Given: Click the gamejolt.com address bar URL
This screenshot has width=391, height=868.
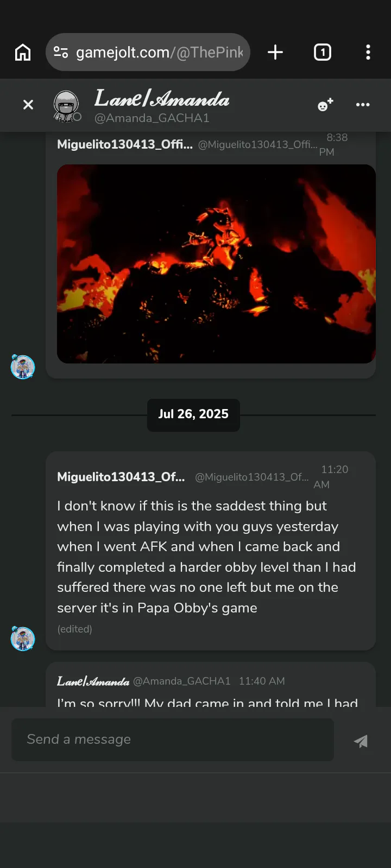Looking at the screenshot, I should [x=160, y=52].
